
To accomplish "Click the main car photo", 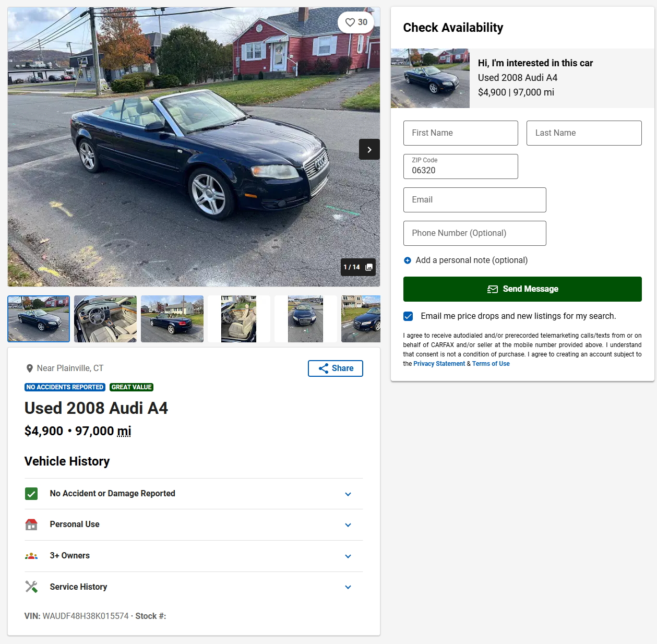I will [194, 147].
